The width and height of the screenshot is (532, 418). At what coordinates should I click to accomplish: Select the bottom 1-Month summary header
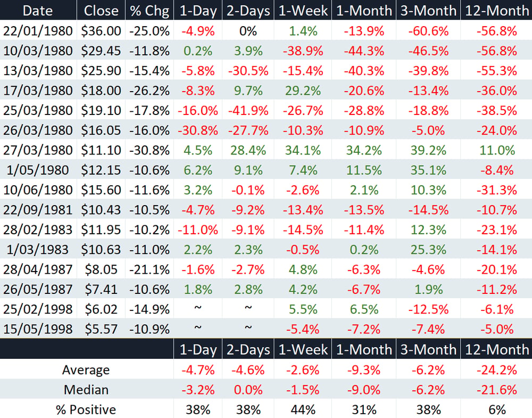pyautogui.click(x=364, y=349)
